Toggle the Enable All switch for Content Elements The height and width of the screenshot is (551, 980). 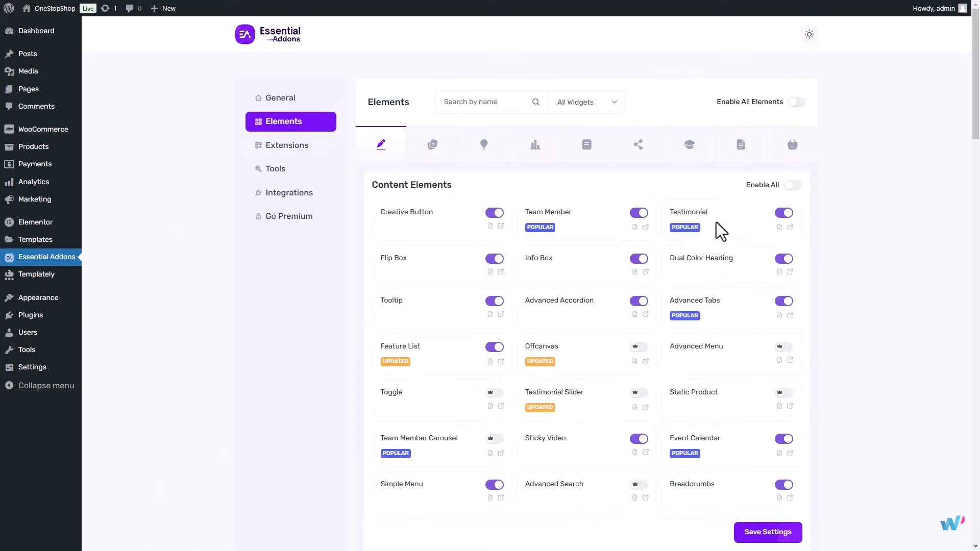(x=793, y=185)
